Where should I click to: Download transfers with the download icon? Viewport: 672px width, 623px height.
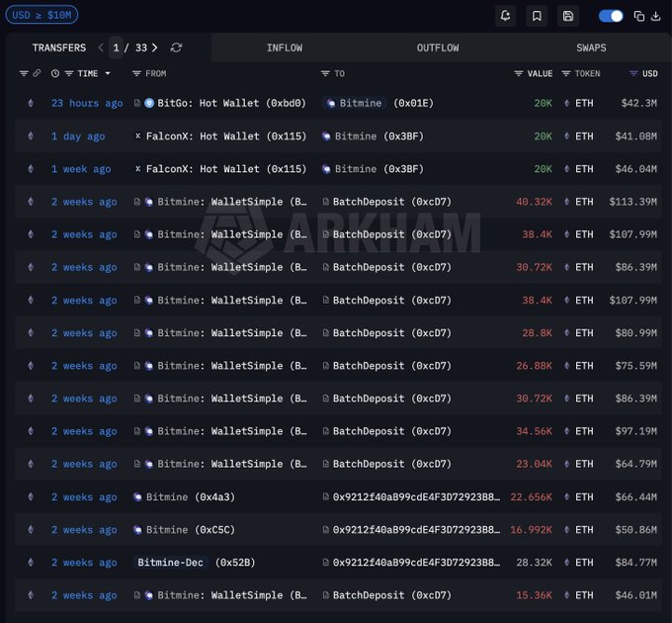coord(656,16)
